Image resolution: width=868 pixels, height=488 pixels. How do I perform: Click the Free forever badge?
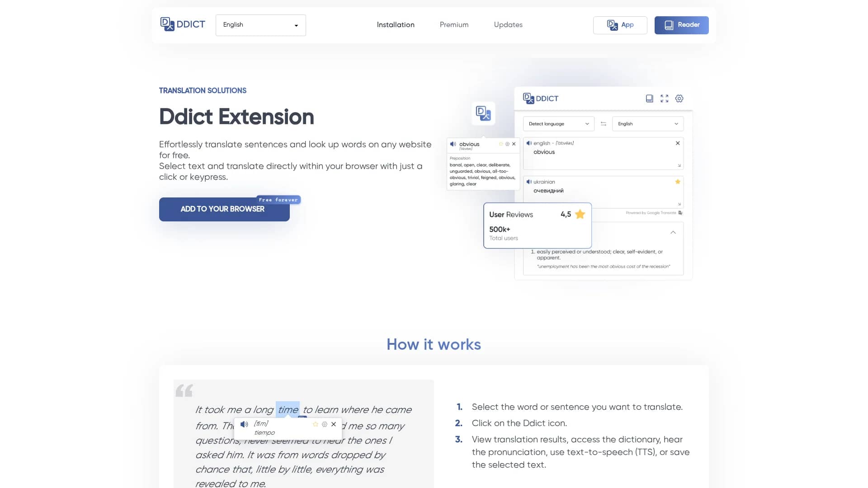click(x=278, y=200)
